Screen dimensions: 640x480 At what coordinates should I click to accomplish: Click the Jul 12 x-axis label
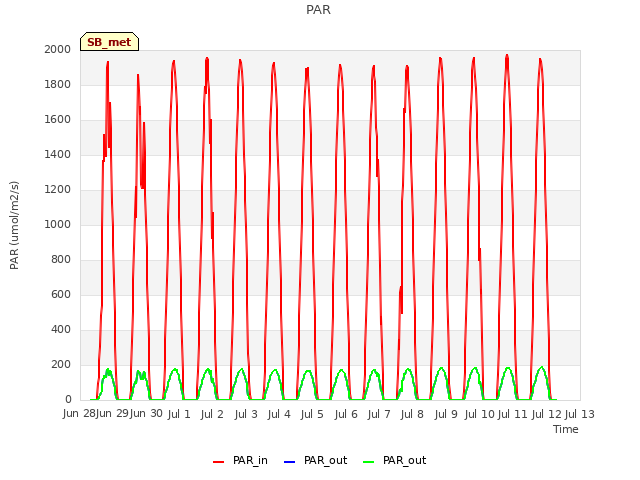click(547, 414)
